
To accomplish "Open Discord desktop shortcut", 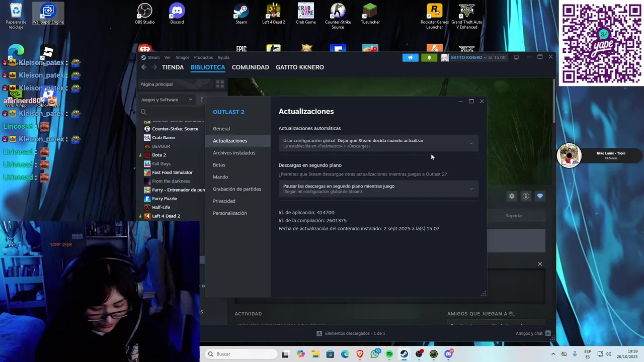I will 177,14.
